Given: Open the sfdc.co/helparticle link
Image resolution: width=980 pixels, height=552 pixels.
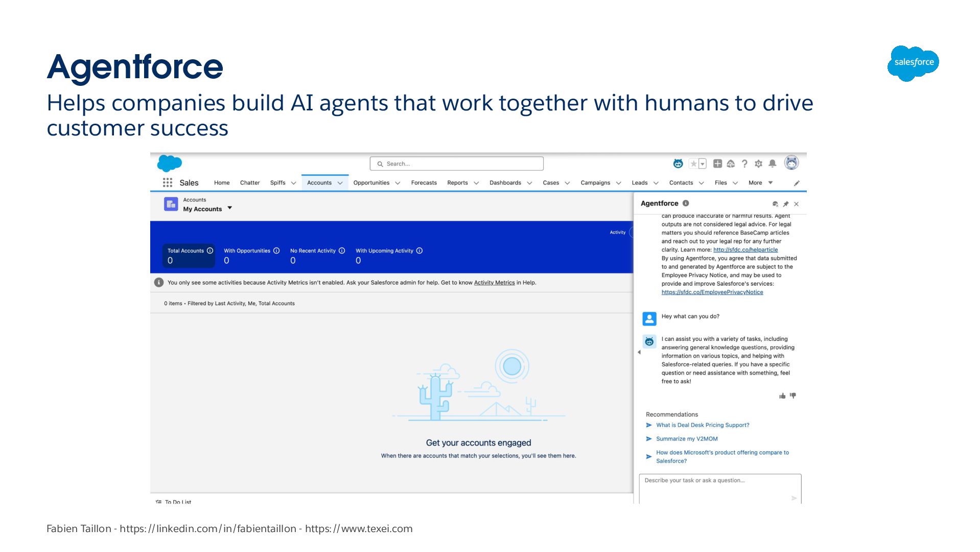Looking at the screenshot, I should pyautogui.click(x=745, y=250).
